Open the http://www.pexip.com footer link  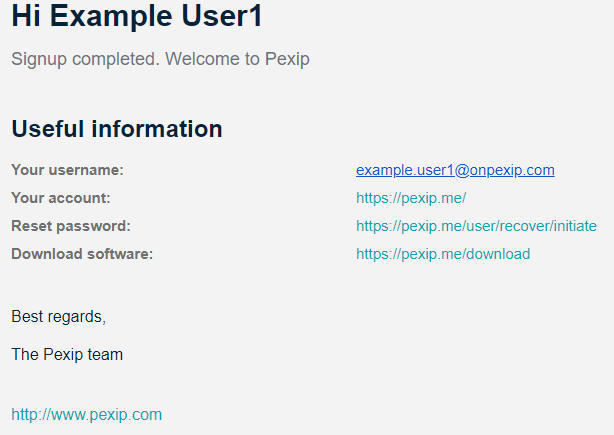pos(86,414)
